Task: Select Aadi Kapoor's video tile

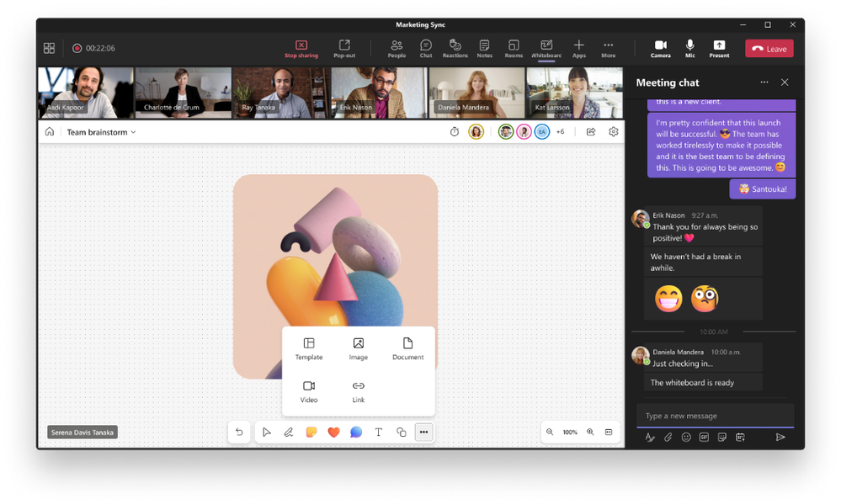Action: coord(85,93)
